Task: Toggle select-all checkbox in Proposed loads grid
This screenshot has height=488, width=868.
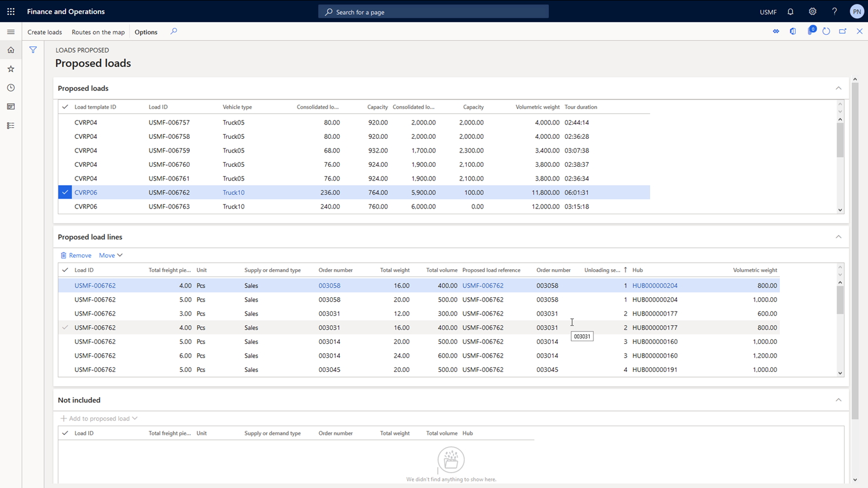Action: point(65,107)
